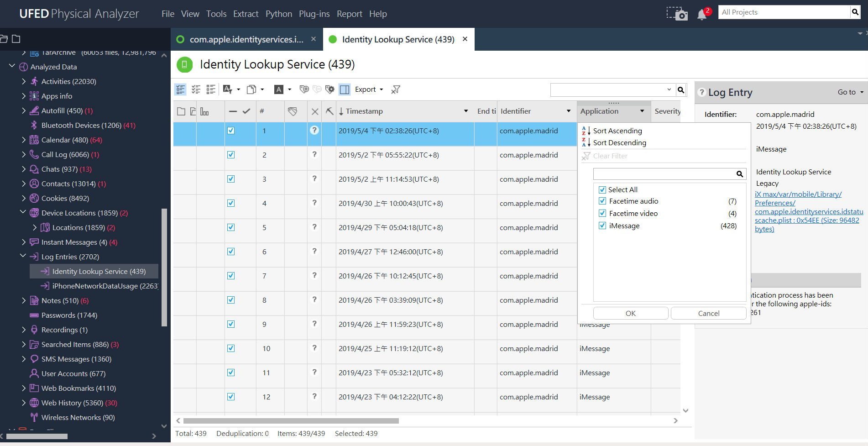Viewport: 868px width, 446px height.
Task: Click the bar chart column header icon
Action: (x=204, y=111)
